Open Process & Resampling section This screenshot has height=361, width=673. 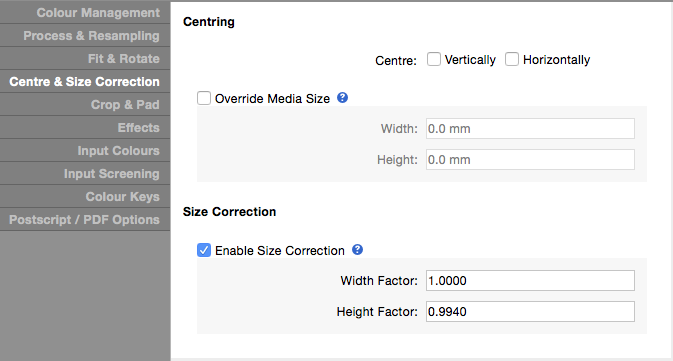tap(85, 36)
